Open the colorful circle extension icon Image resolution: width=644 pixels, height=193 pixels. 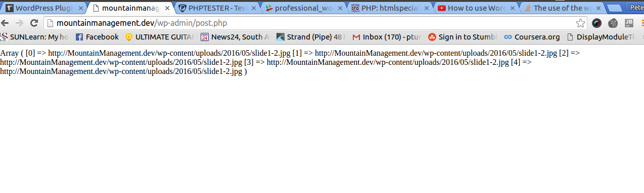[x=597, y=23]
